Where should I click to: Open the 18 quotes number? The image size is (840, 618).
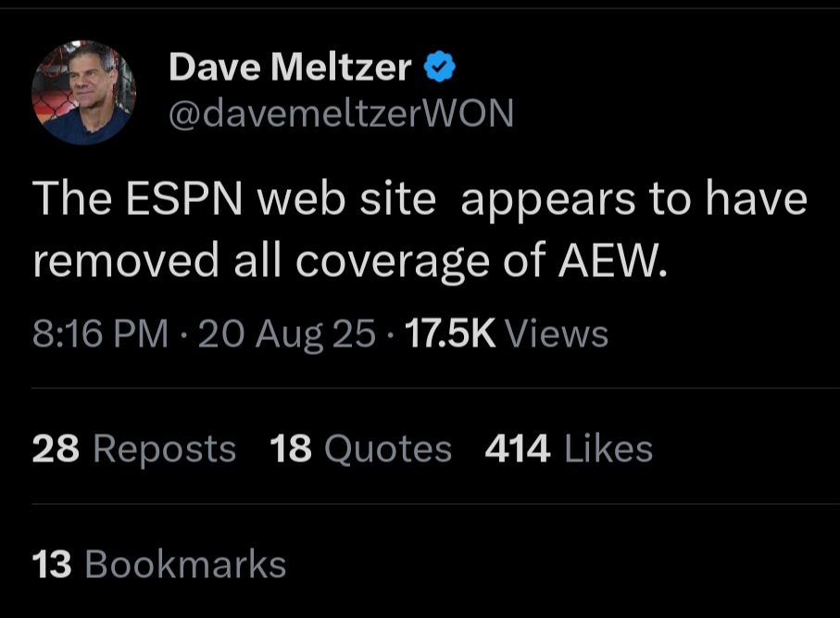tap(291, 448)
